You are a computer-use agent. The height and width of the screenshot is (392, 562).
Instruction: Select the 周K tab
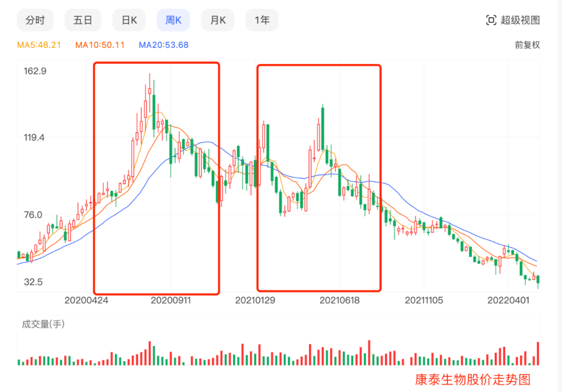[x=173, y=20]
